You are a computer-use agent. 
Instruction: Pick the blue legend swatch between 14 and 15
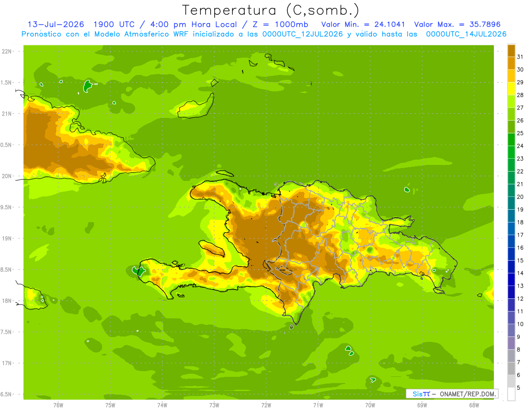click(x=511, y=267)
